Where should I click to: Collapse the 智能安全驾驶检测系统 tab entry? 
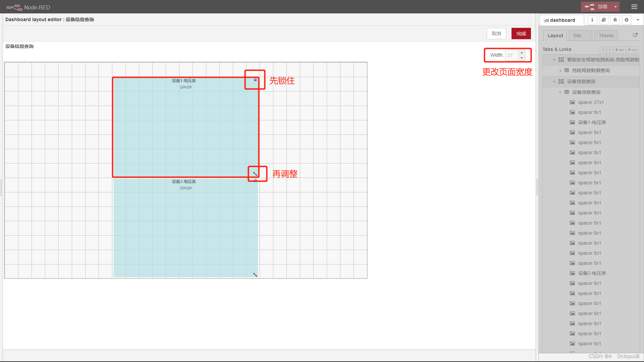click(x=554, y=60)
